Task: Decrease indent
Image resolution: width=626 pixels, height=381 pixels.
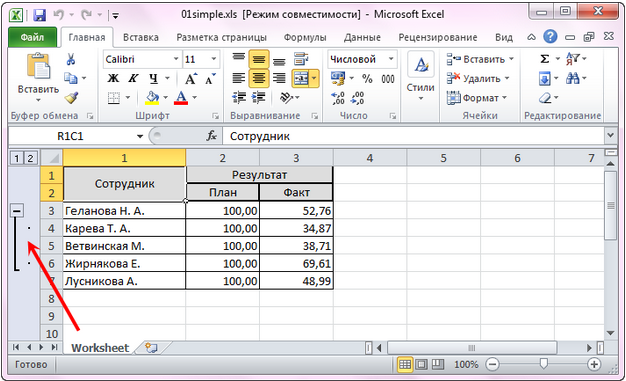Action: [x=239, y=97]
